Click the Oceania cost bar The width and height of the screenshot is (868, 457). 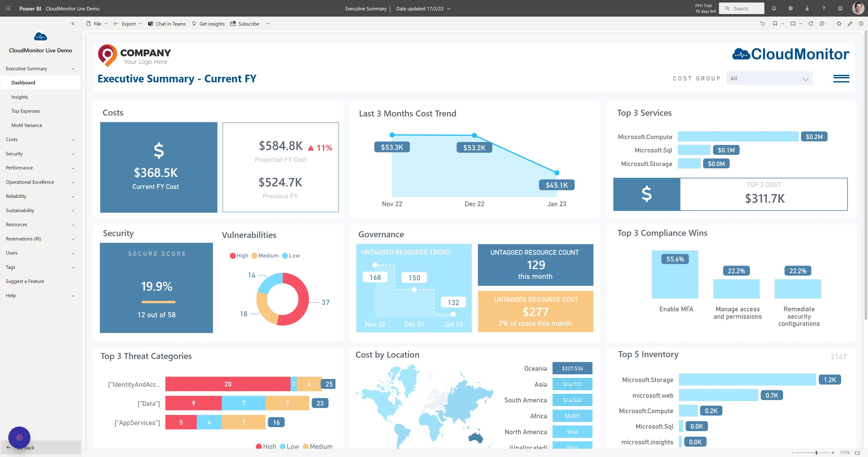point(572,368)
